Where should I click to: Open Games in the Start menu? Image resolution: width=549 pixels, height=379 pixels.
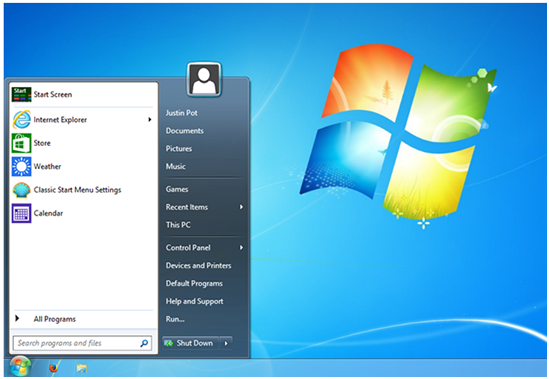[177, 189]
